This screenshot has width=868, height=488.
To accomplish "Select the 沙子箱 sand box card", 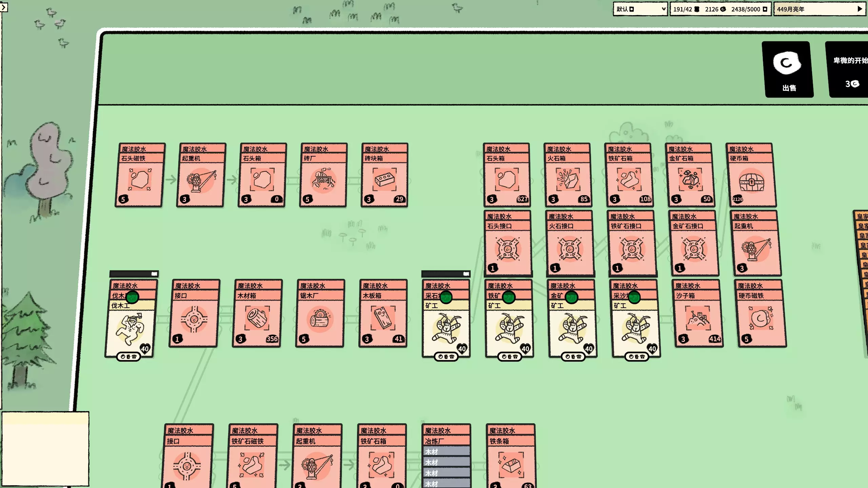I will pyautogui.click(x=698, y=319).
